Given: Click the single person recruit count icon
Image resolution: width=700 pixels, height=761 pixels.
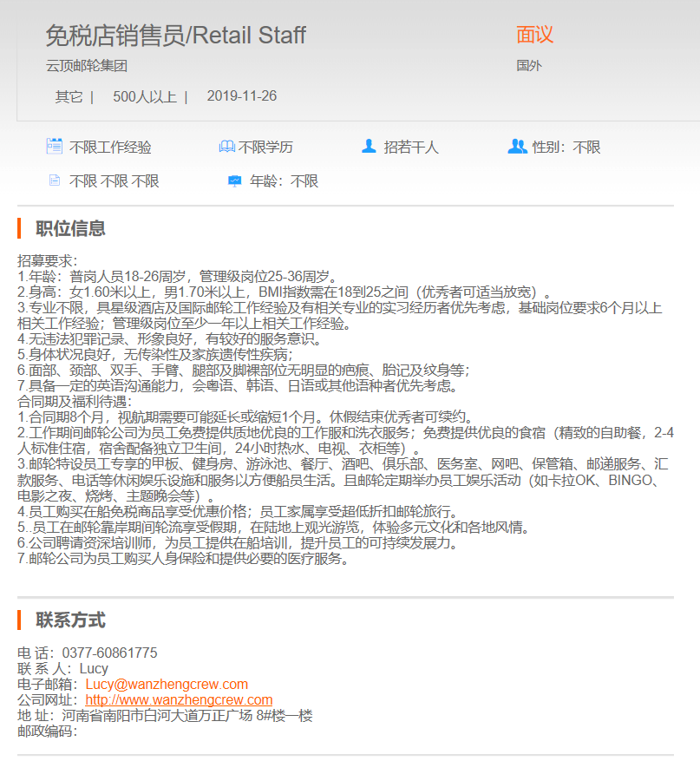Looking at the screenshot, I should (369, 146).
